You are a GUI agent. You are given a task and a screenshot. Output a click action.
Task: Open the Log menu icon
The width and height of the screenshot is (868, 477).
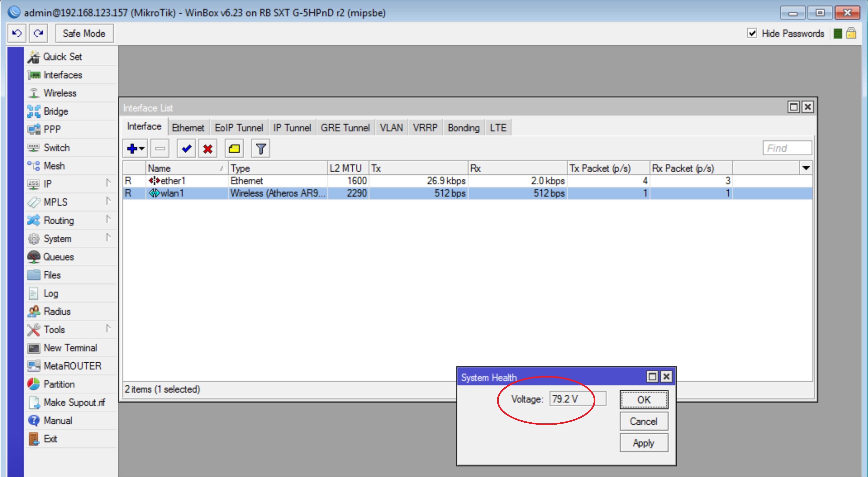34,293
